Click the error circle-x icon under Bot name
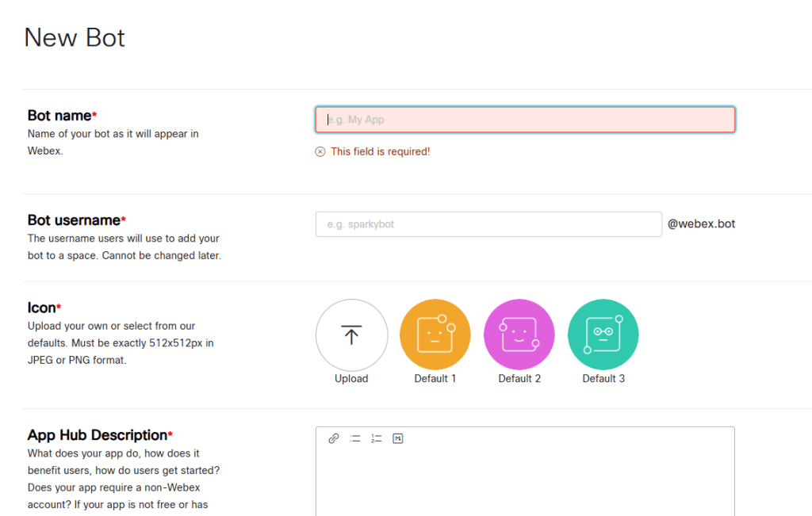 320,151
